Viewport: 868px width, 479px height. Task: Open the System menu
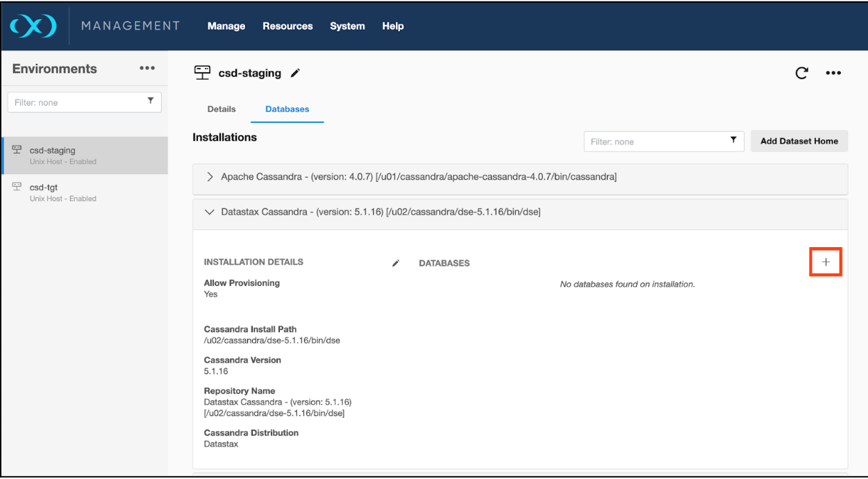tap(347, 26)
